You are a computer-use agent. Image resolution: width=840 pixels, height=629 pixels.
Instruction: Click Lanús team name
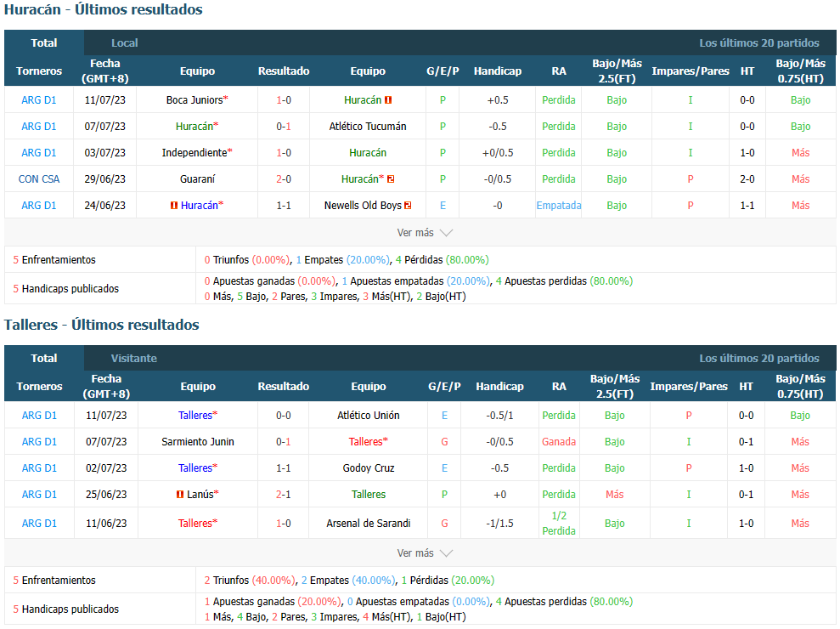pos(200,495)
